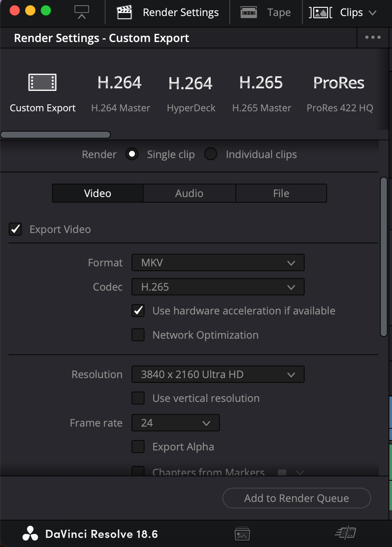Image resolution: width=392 pixels, height=547 pixels.
Task: Click the Clips filmstrip icon
Action: click(321, 13)
